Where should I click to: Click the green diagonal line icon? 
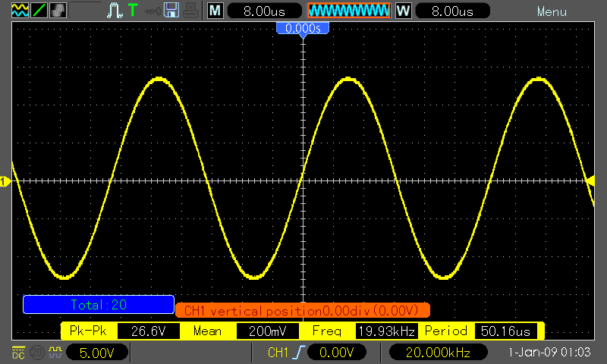(39, 11)
